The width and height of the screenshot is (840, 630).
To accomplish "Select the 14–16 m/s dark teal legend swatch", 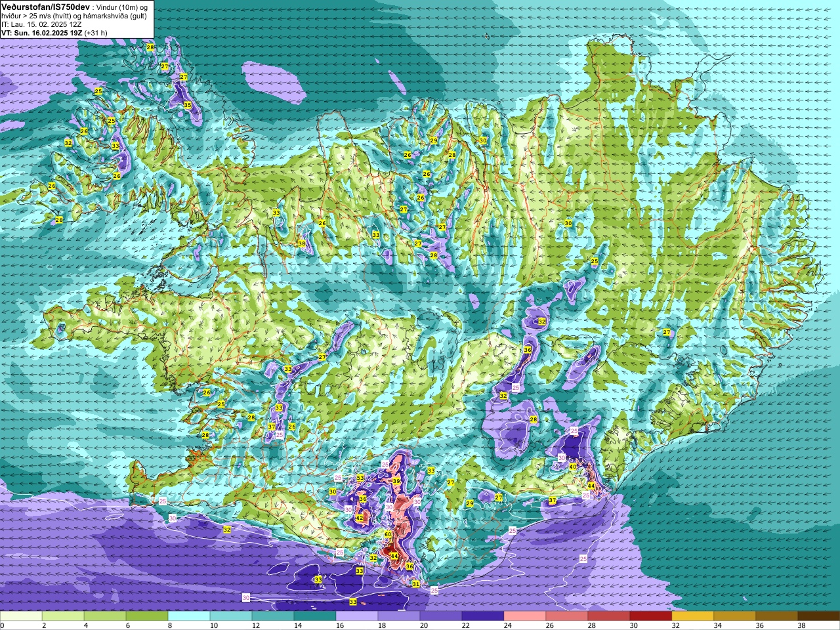I will click(x=315, y=616).
